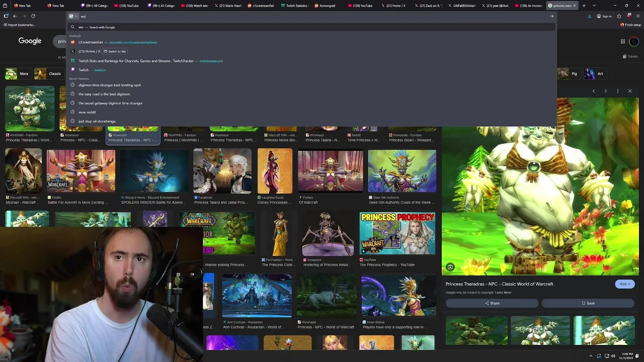Open the Battle For Azeroth WCCFTech thumbnail
Image resolution: width=644 pixels, height=362 pixels.
pos(81,171)
